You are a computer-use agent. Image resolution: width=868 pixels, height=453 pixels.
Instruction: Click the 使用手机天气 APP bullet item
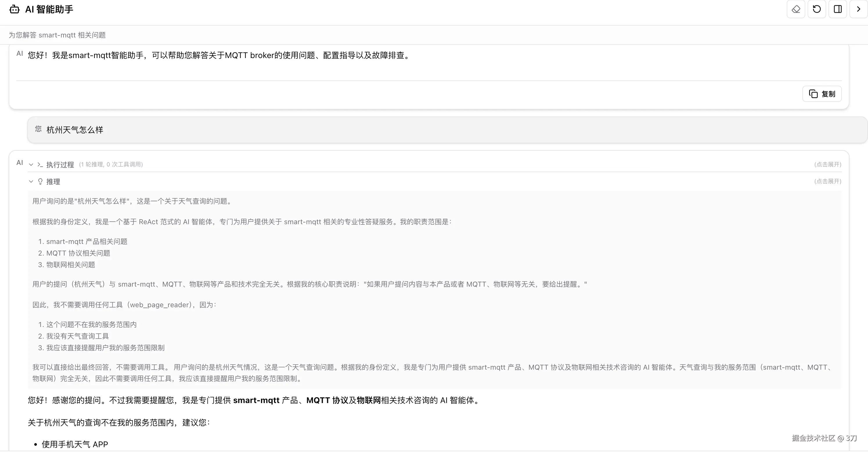tap(75, 444)
